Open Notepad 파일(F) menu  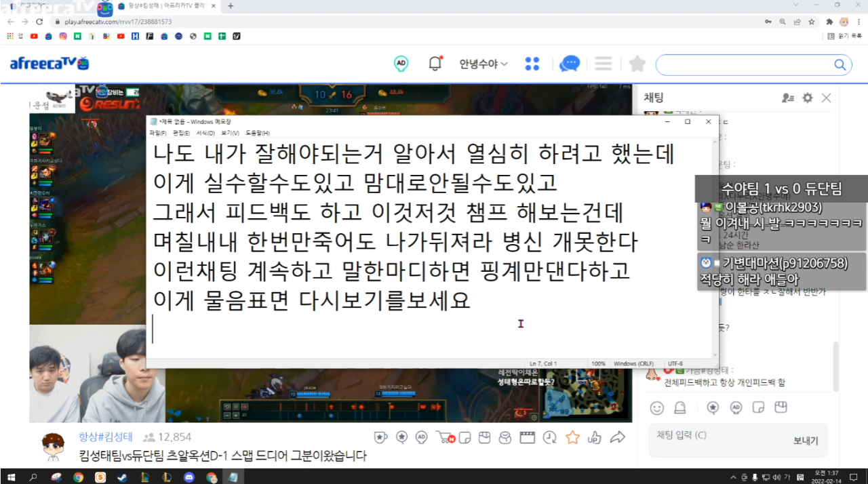[x=158, y=133]
